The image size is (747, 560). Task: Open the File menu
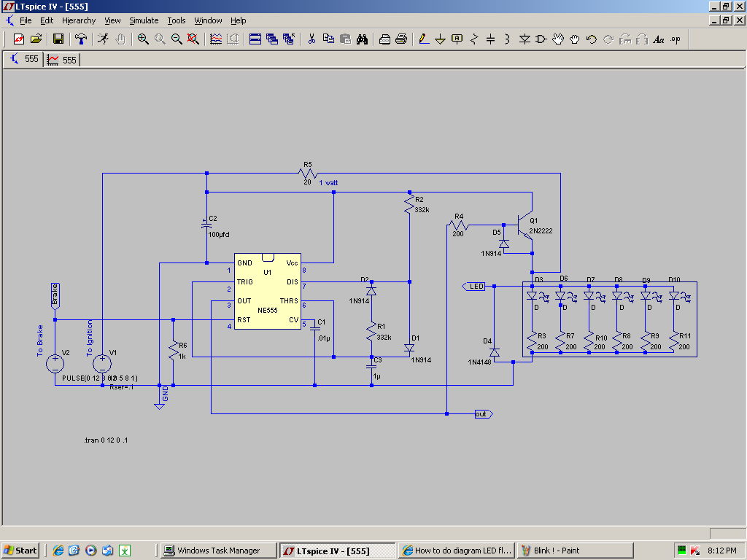pyautogui.click(x=26, y=20)
